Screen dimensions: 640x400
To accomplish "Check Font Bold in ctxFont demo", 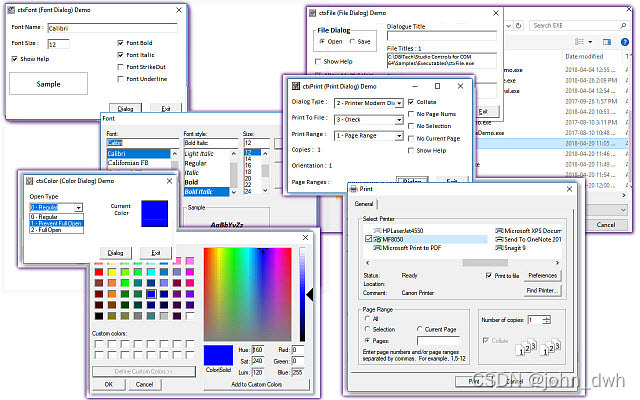I will pos(120,42).
